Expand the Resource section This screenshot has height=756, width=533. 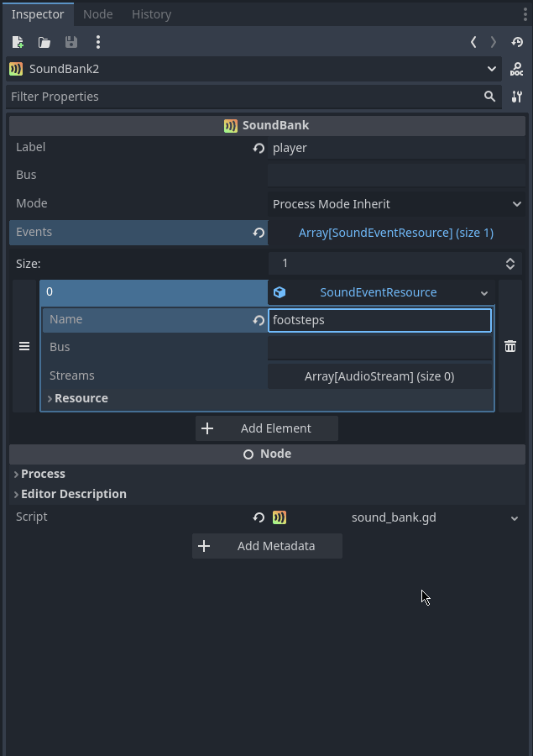[x=81, y=398]
